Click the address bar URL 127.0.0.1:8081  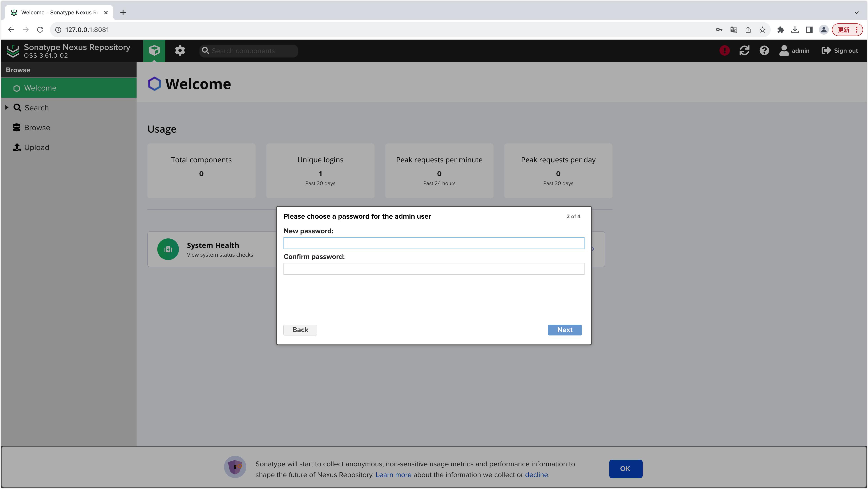coord(87,30)
